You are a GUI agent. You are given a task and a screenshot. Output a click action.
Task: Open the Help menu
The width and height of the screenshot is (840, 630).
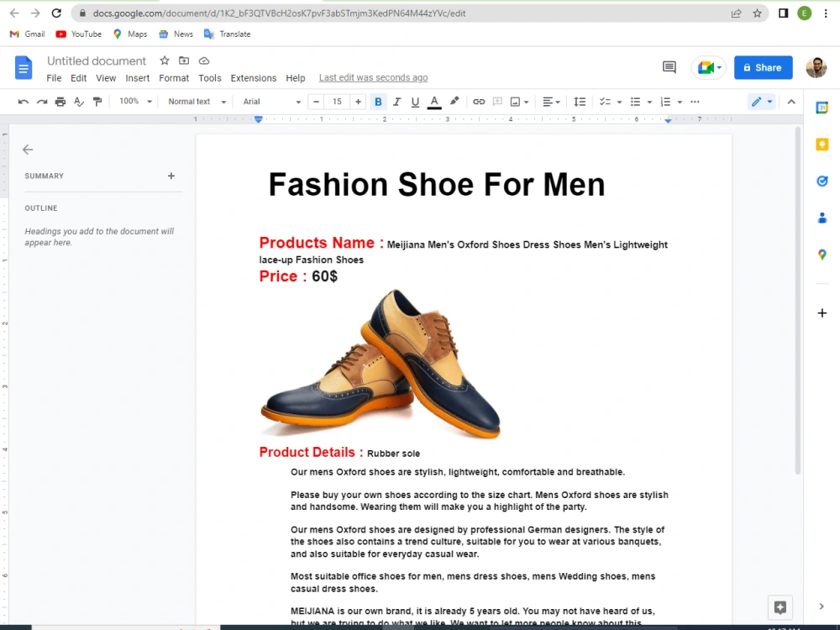click(295, 78)
